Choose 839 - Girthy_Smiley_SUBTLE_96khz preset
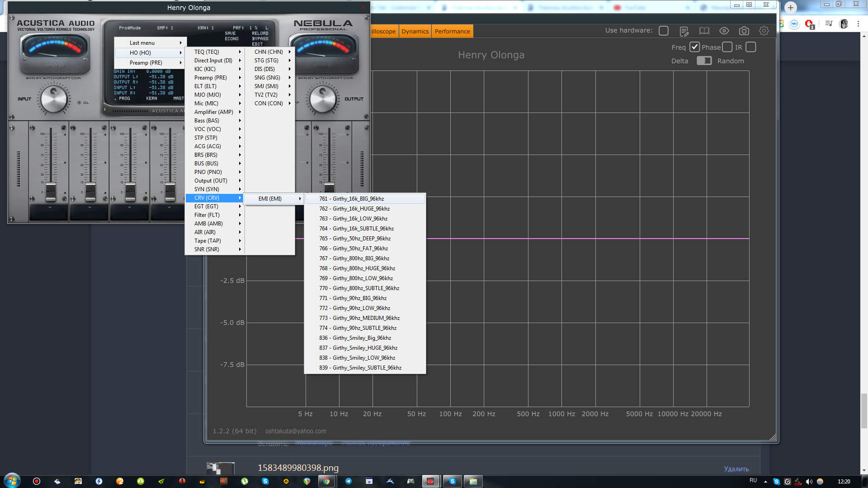This screenshot has width=868, height=488. [x=365, y=368]
